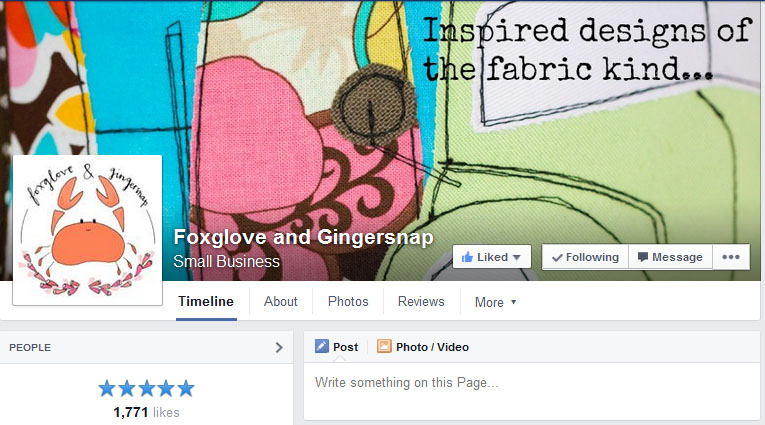
Task: Toggle the Following status button
Action: pos(585,257)
